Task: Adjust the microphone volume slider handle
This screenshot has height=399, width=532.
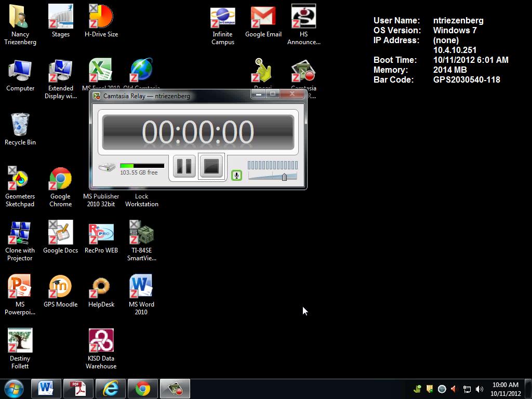Action: pos(284,177)
